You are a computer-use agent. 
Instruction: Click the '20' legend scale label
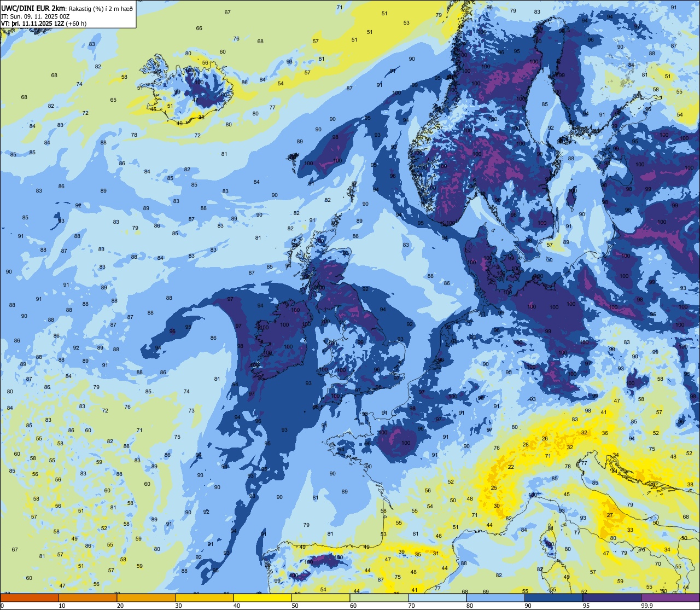coord(120,606)
